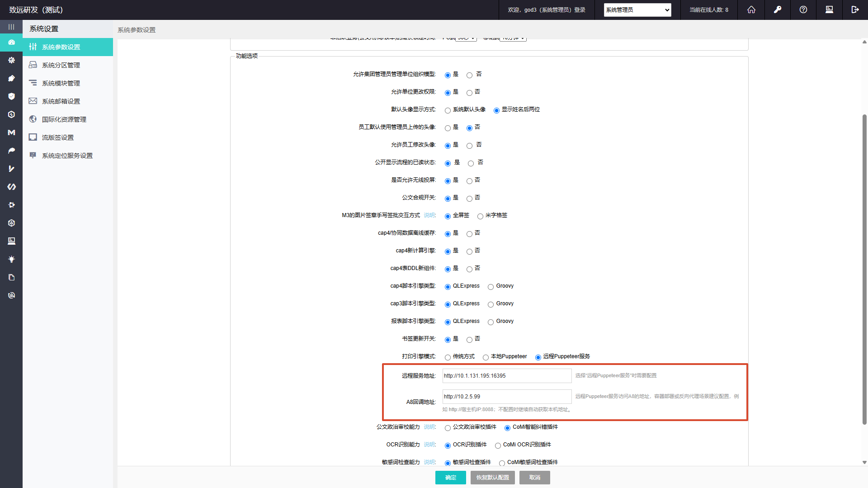Click the logout icon at top right
This screenshot has width=868, height=488.
(855, 9)
